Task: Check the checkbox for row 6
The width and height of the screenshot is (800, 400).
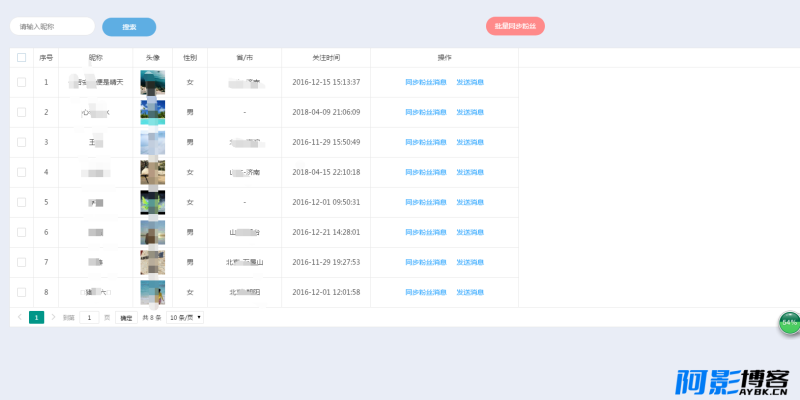Action: 21,232
